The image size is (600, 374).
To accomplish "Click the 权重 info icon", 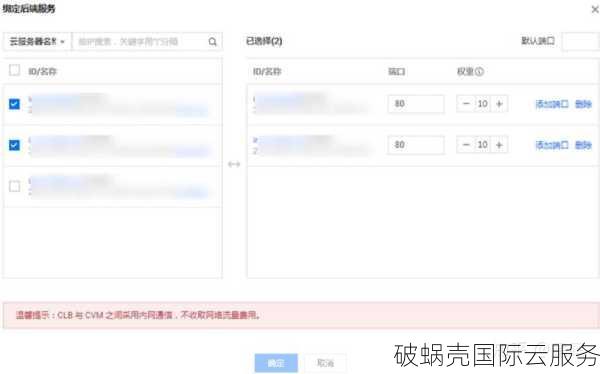I will [479, 72].
